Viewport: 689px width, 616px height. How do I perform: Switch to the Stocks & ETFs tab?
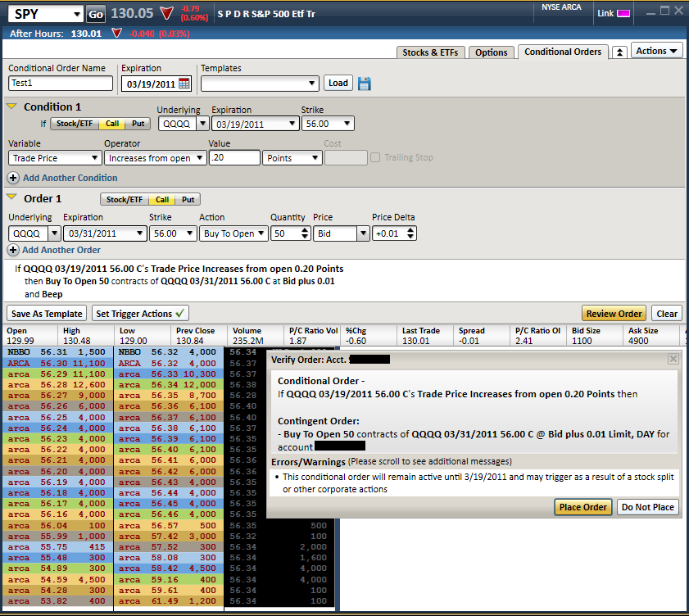(430, 52)
